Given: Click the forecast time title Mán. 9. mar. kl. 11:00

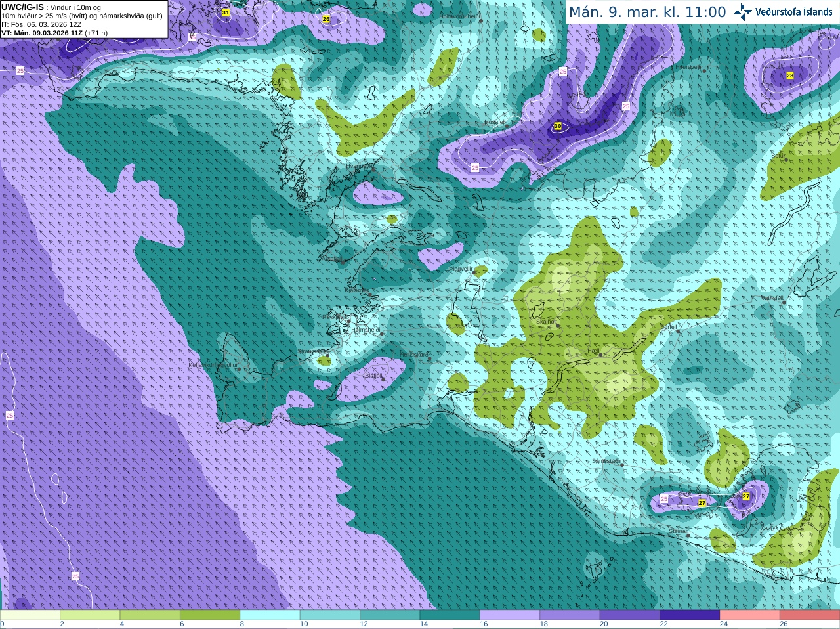Looking at the screenshot, I should pos(647,12).
